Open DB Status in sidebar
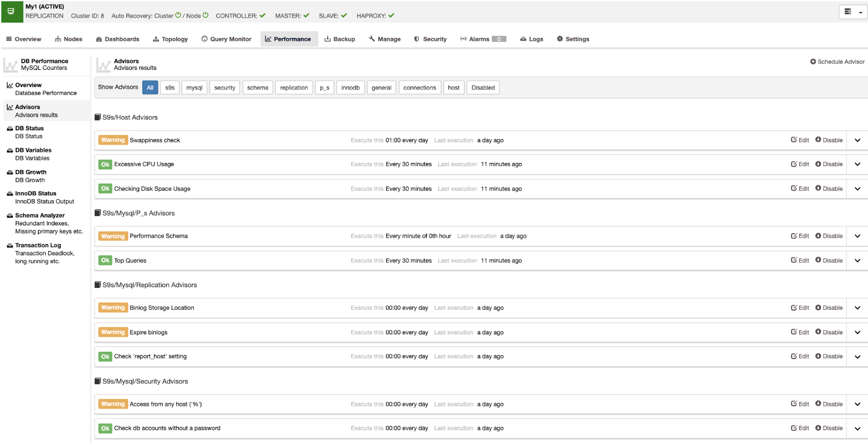This screenshot has height=443, width=868. click(x=46, y=132)
